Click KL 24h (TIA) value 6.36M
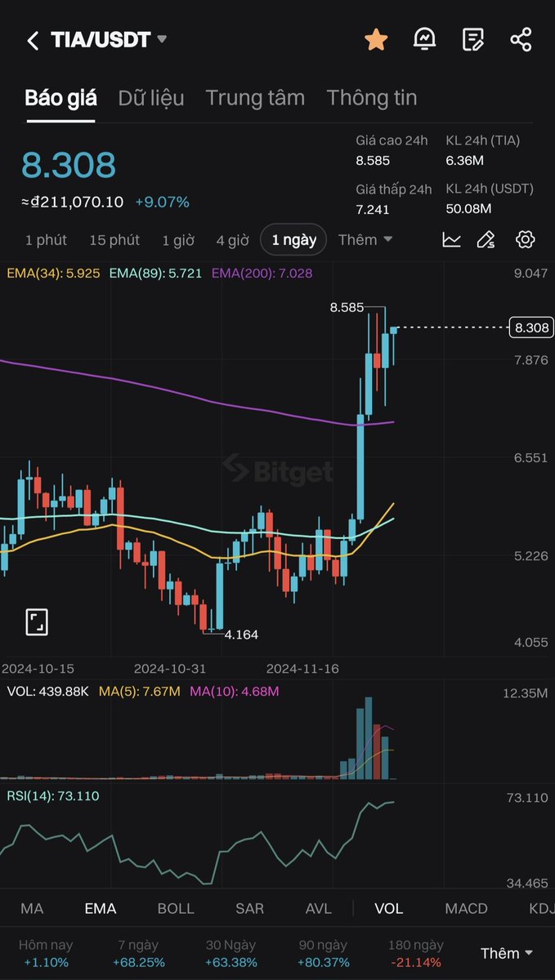Screen dimensions: 555x980 tap(465, 161)
